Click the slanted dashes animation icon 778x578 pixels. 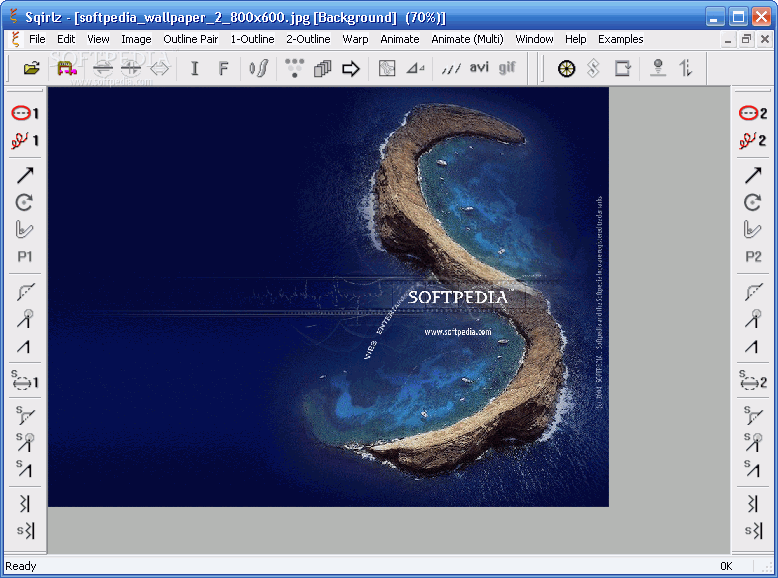tap(451, 68)
